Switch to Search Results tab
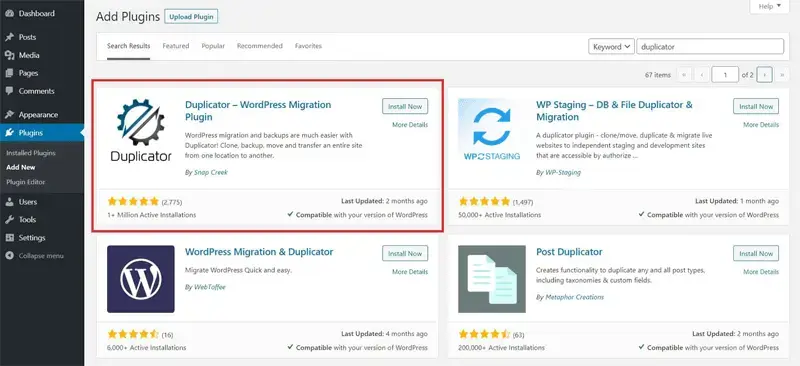The width and height of the screenshot is (800, 366). click(129, 46)
